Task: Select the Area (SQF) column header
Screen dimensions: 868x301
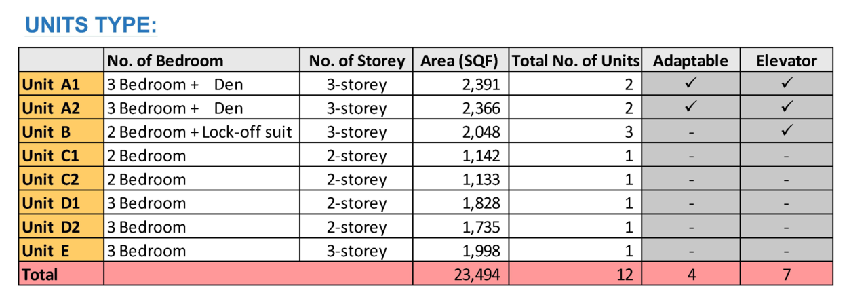Action: point(460,60)
